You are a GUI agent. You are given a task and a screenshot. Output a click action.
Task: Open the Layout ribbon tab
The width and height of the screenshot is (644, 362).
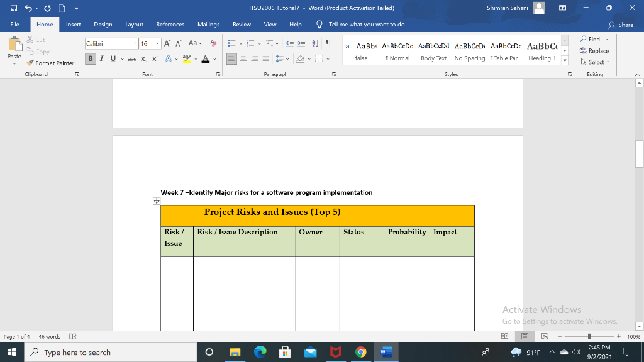[134, 25]
